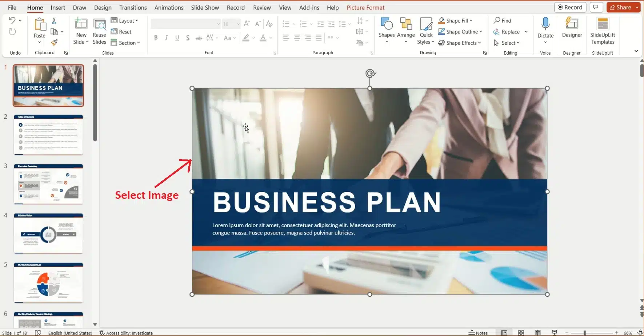The height and width of the screenshot is (336, 644).
Task: Open the Shape Fill dropdown
Action: (x=456, y=21)
